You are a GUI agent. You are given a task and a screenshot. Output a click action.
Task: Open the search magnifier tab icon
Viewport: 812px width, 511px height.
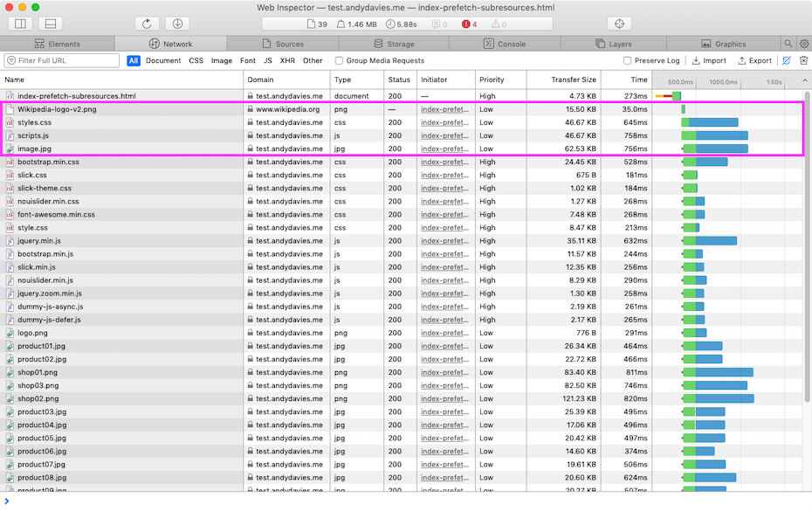click(788, 44)
